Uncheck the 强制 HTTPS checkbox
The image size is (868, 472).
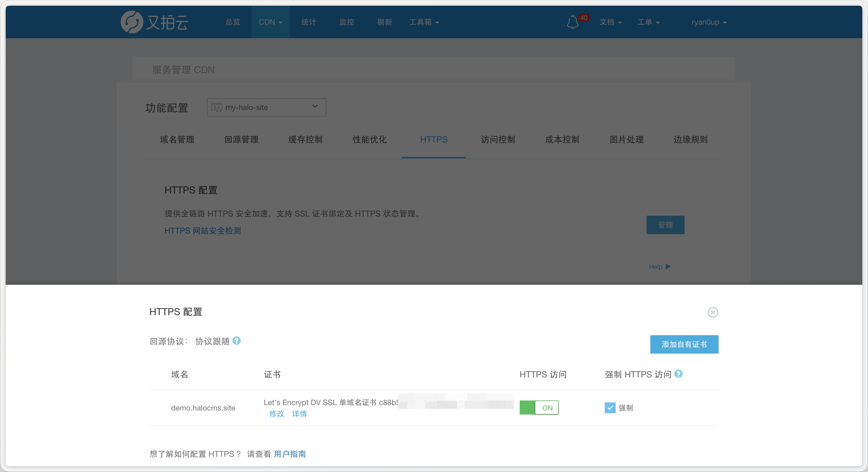pos(610,408)
